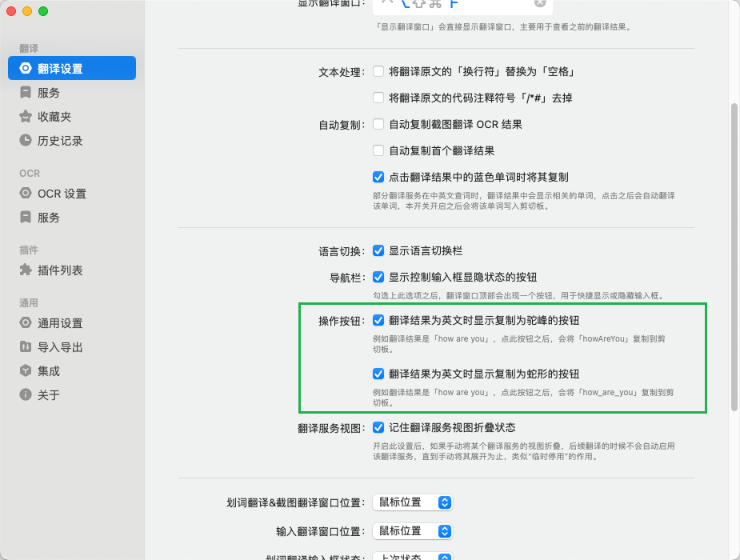Viewport: 740px width, 560px height.
Task: Check 自动复制截图翻译 OCR 结果
Action: (x=378, y=124)
